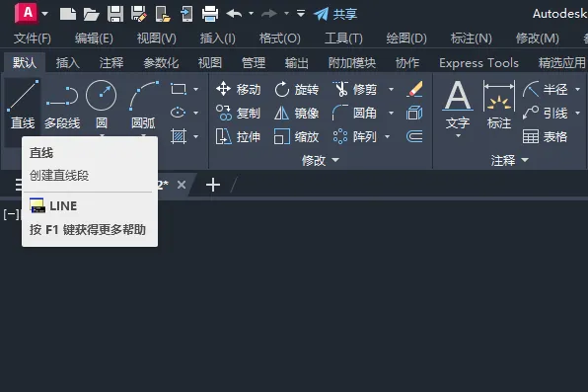Image resolution: width=588 pixels, height=392 pixels.
Task: Expand the redo history dropdown arrow
Action: coord(286,14)
